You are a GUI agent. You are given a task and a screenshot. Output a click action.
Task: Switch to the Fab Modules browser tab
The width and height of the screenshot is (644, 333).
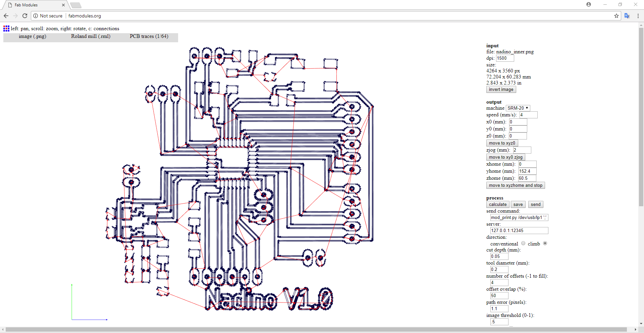point(35,5)
